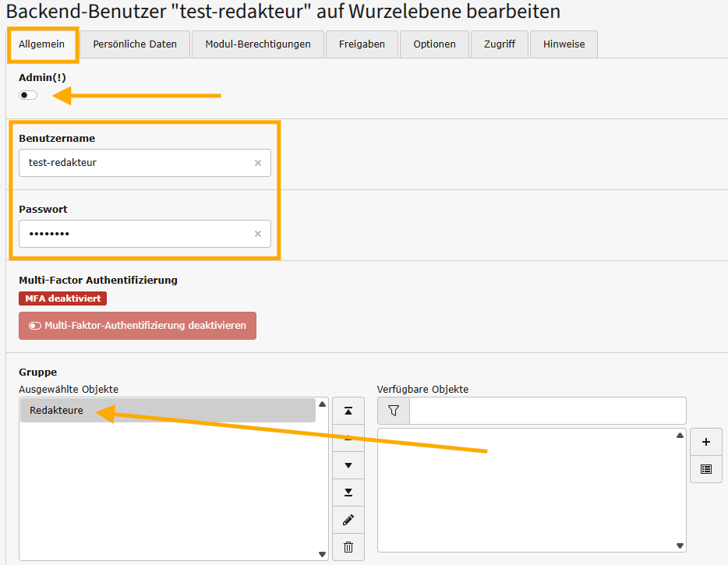Open the Freigaben tab
Screen dimensions: 728x565
(362, 44)
